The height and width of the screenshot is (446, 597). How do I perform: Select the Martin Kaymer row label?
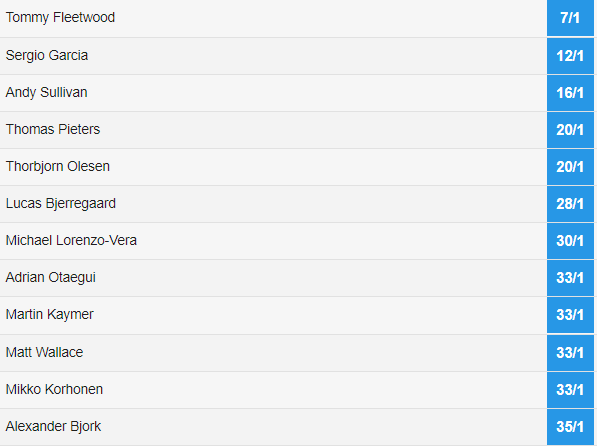pos(49,315)
